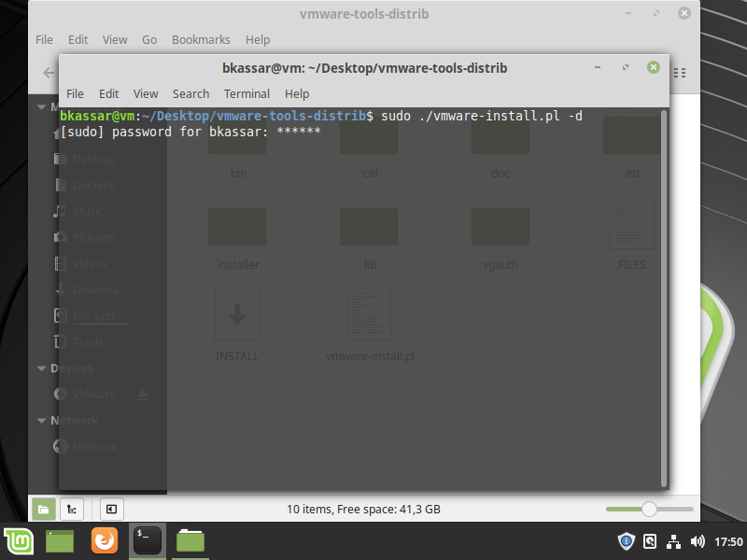Click the status text '10 items, Free space'
The image size is (747, 560).
[x=363, y=510]
